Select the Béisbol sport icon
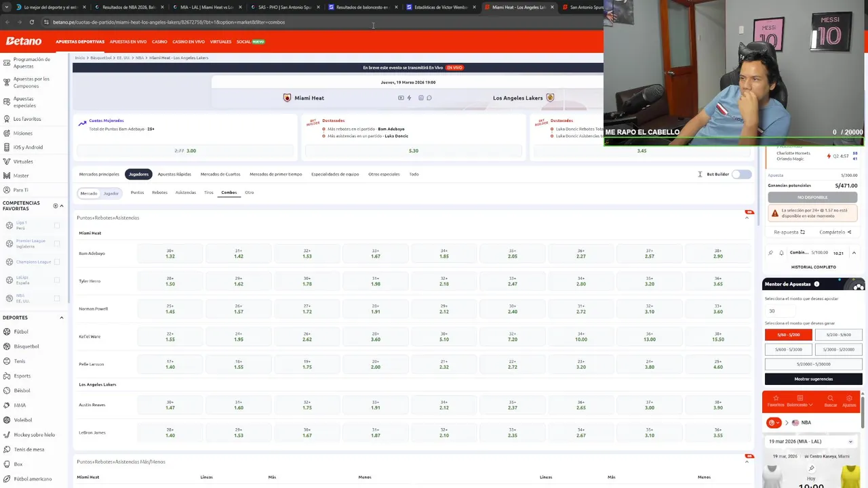This screenshot has height=488, width=868. [x=6, y=390]
